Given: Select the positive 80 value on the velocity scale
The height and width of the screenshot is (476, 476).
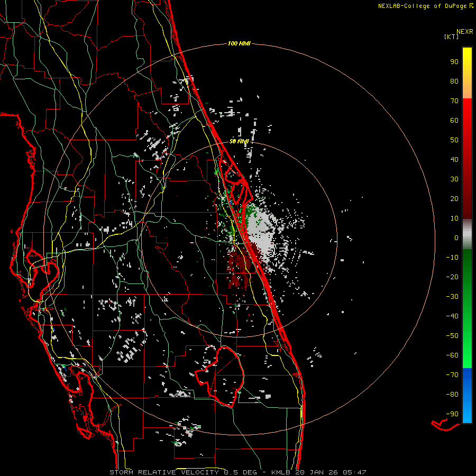Looking at the screenshot, I should coord(454,81).
